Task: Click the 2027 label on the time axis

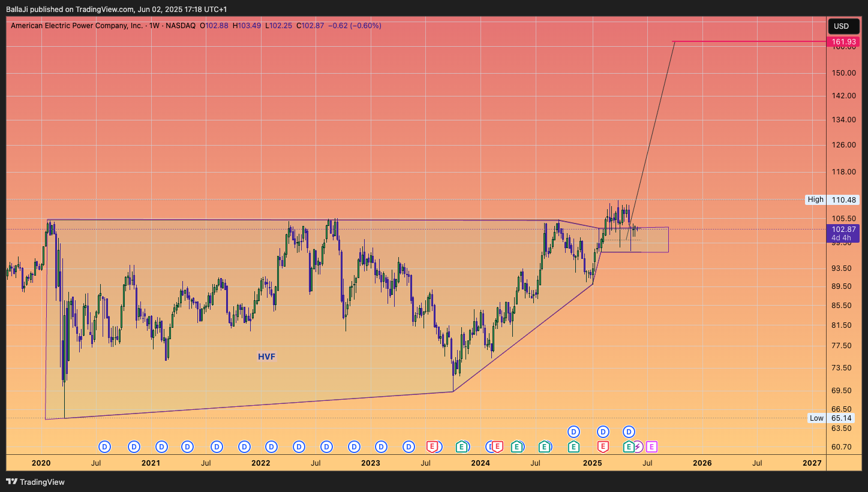Action: (x=812, y=463)
